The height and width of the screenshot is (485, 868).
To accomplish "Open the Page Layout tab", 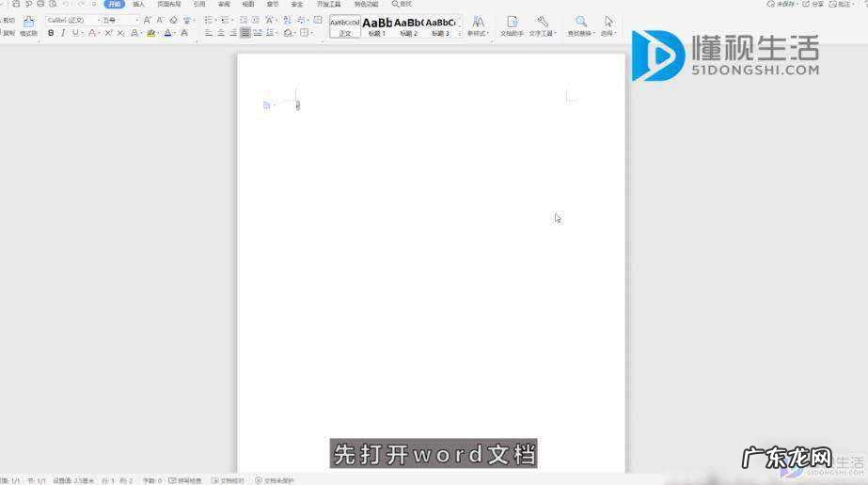I will 169,4.
